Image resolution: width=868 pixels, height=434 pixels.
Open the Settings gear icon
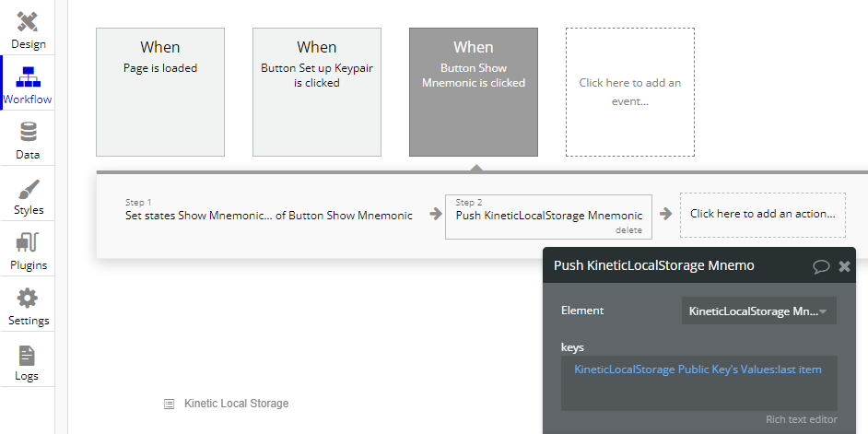point(28,299)
